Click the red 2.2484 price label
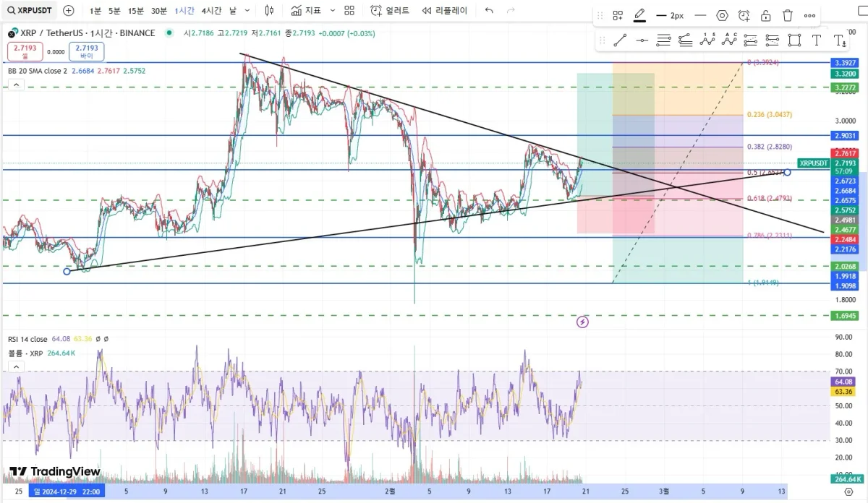 [x=846, y=239]
